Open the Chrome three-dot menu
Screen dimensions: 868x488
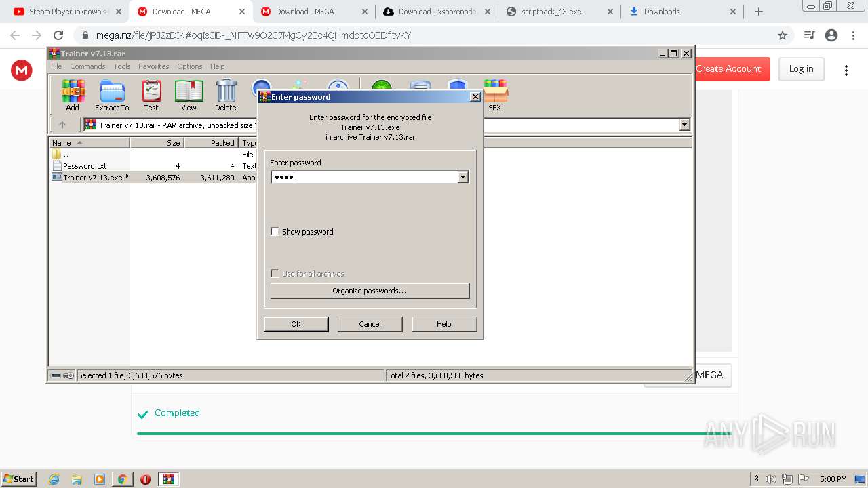(x=853, y=35)
